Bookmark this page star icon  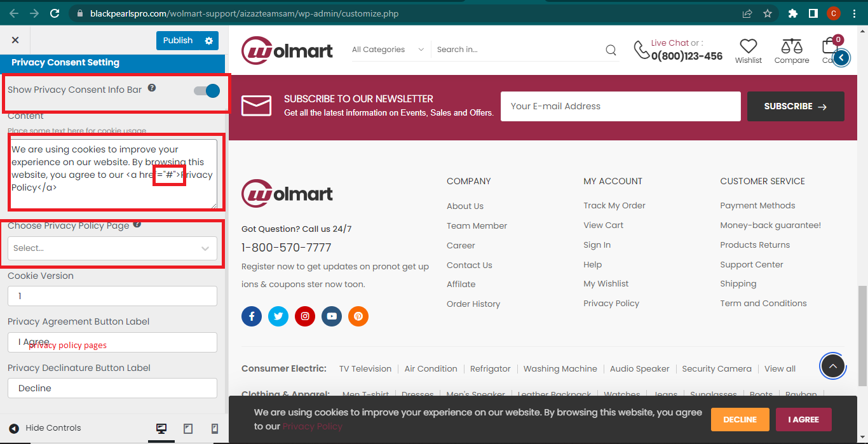(768, 13)
